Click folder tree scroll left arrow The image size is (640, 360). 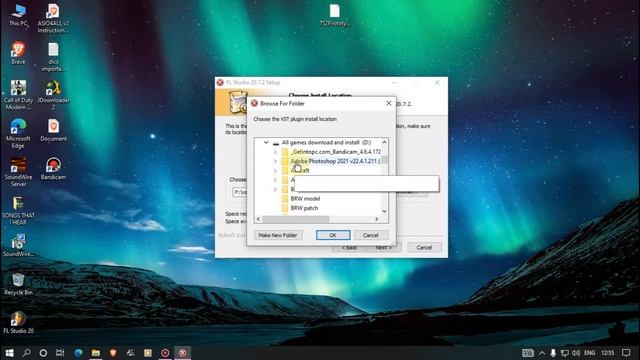pos(258,219)
